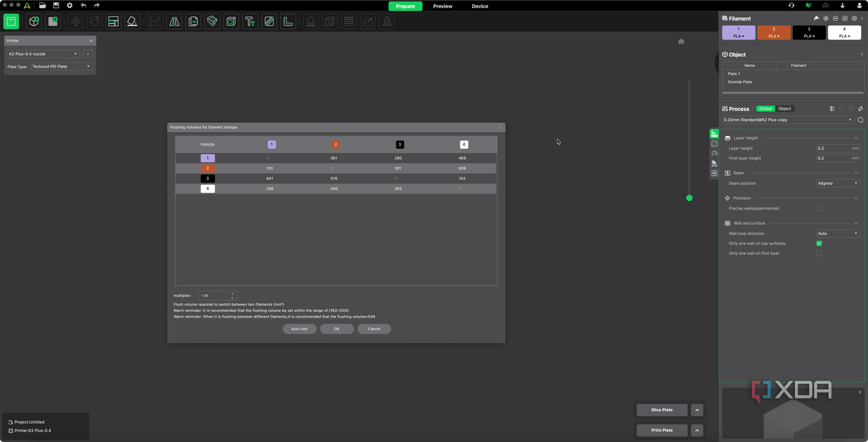Uncheck Only one wall on top surfaces
The height and width of the screenshot is (442, 868).
[819, 243]
